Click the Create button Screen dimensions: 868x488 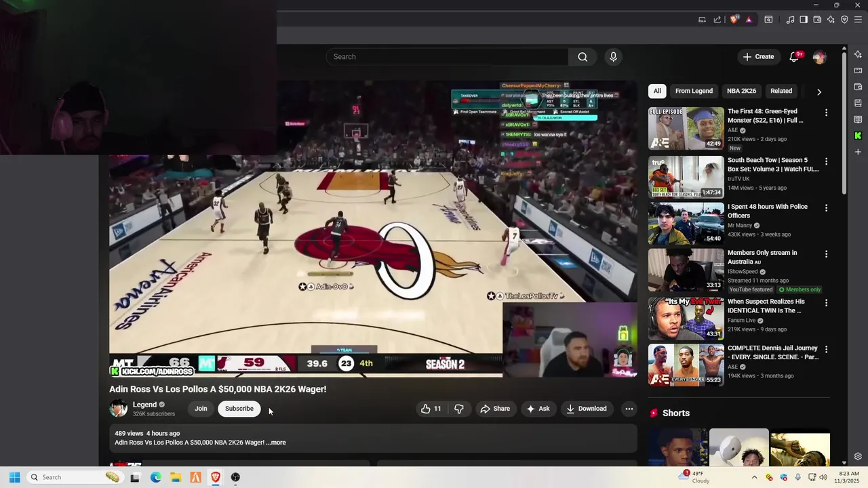[758, 57]
